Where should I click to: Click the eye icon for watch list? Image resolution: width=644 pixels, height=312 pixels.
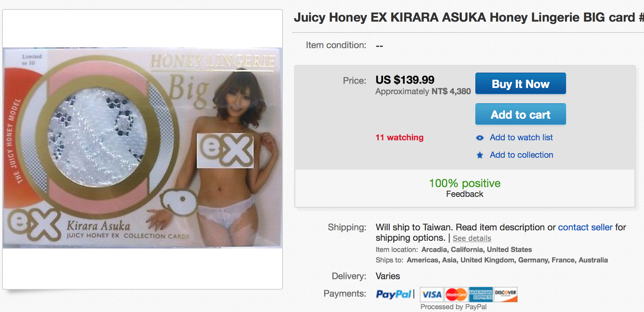(x=480, y=138)
